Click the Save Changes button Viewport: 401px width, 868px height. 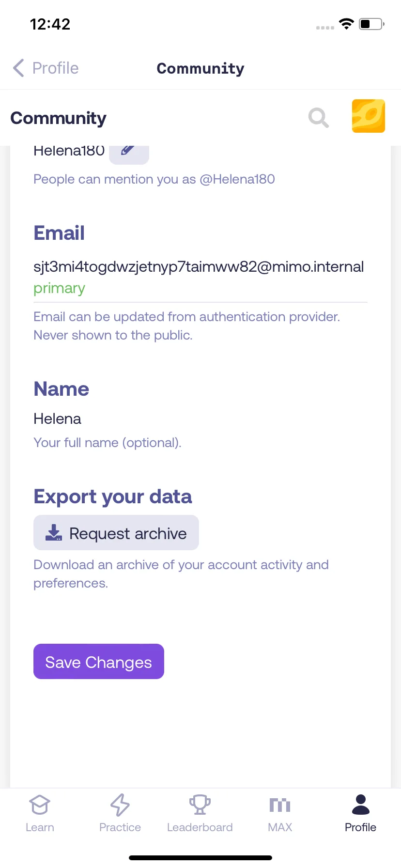pyautogui.click(x=99, y=662)
